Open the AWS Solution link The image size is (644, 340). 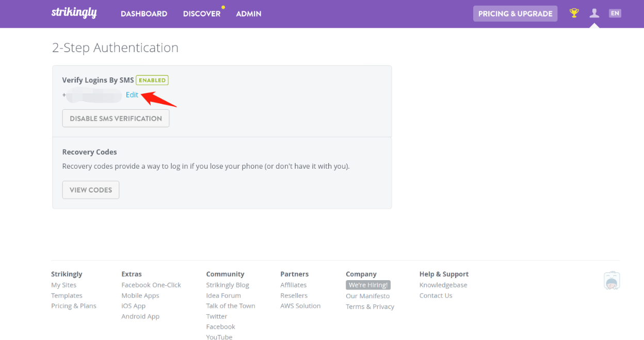point(300,306)
